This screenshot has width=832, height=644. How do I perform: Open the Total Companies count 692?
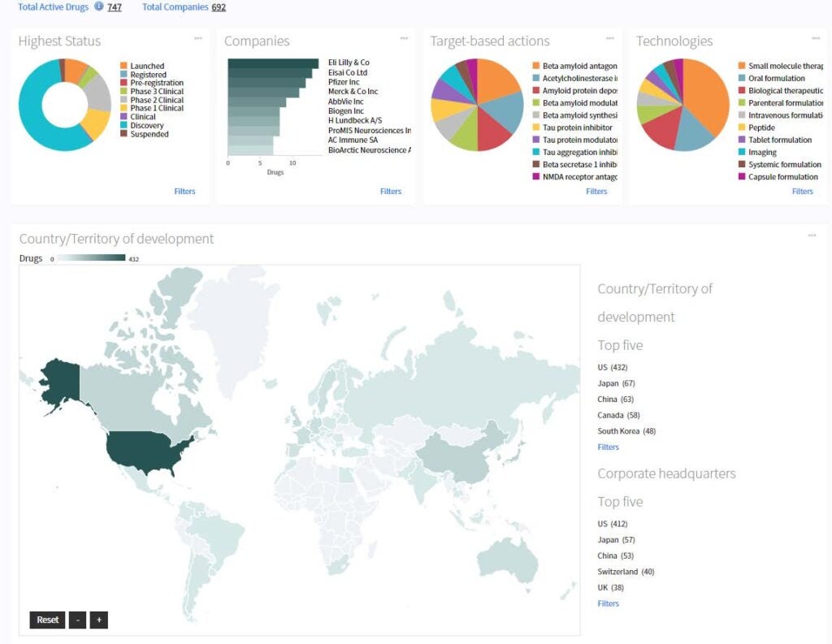click(x=219, y=7)
